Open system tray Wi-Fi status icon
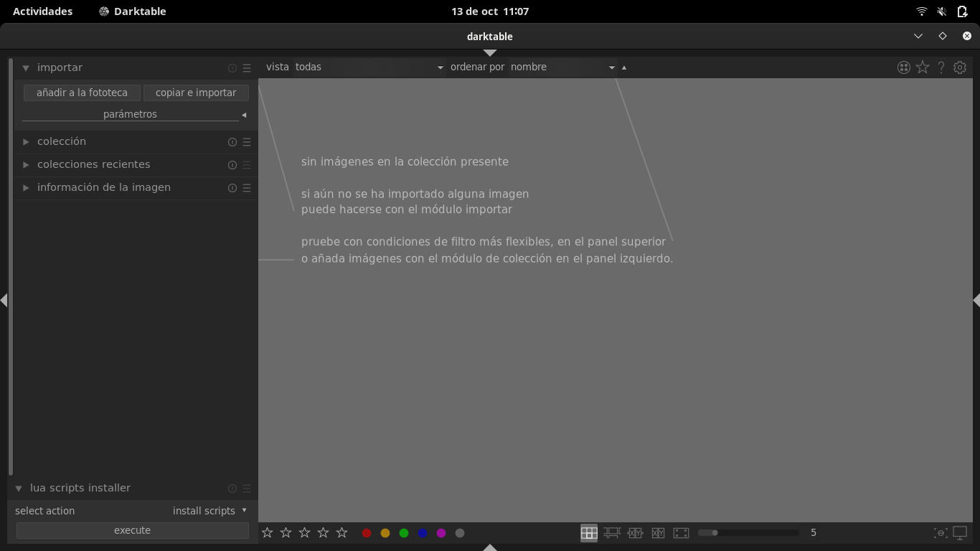This screenshot has height=551, width=980. (x=922, y=11)
